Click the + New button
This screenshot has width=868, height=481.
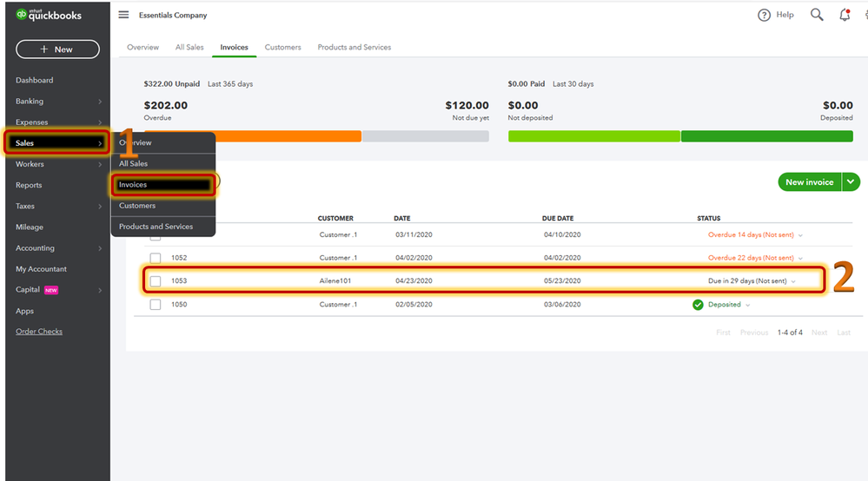tap(57, 49)
